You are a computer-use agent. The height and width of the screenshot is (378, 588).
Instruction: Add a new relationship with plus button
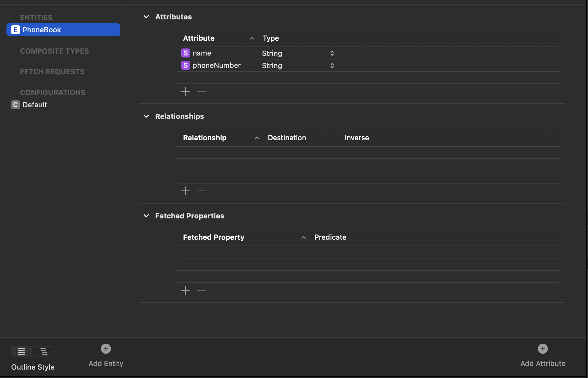[x=185, y=191]
